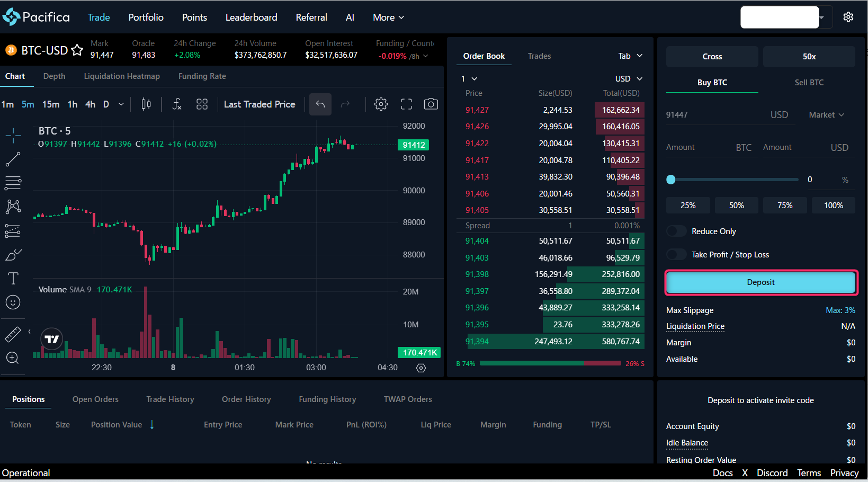Viewport: 868px width, 482px height.
Task: Open chart settings gear icon
Action: coord(381,104)
